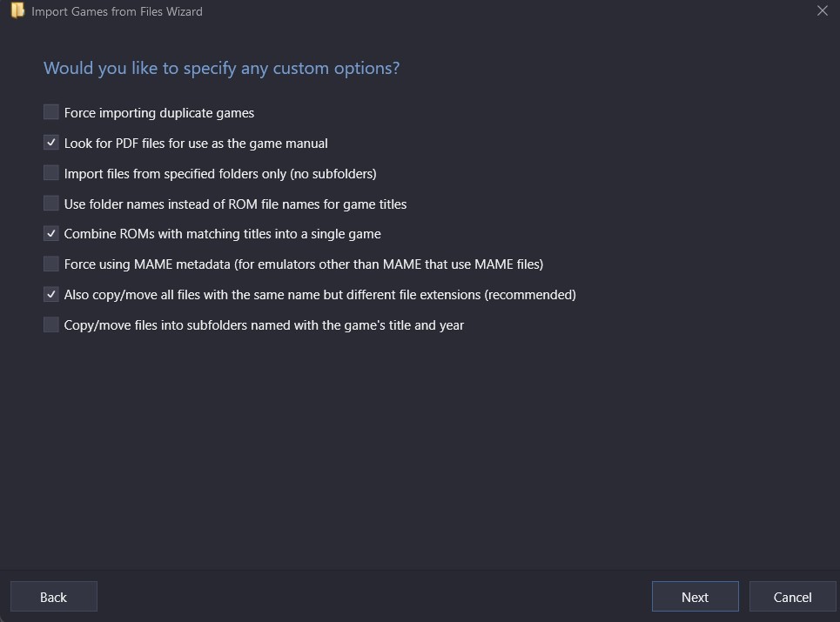The height and width of the screenshot is (622, 840).
Task: Uncheck the PDF game manual checkbox
Action: 51,143
